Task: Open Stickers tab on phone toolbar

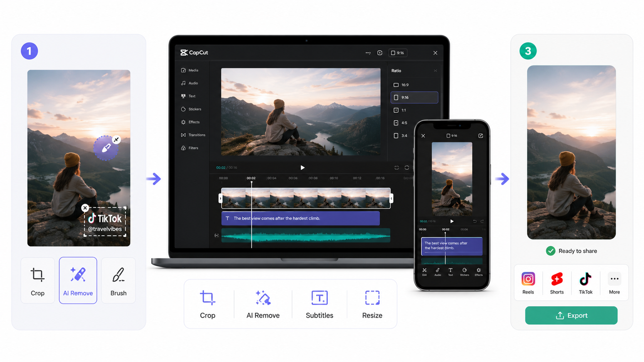Action: pyautogui.click(x=465, y=272)
